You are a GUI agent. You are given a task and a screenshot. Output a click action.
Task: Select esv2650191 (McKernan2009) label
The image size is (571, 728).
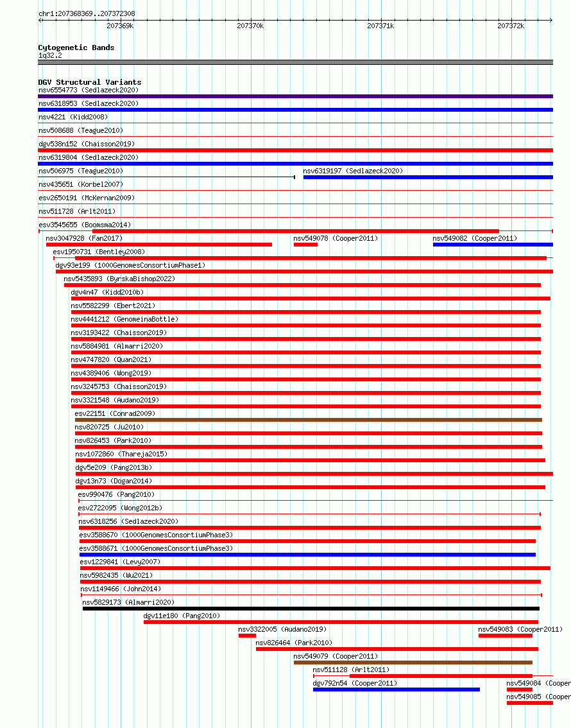click(x=86, y=198)
